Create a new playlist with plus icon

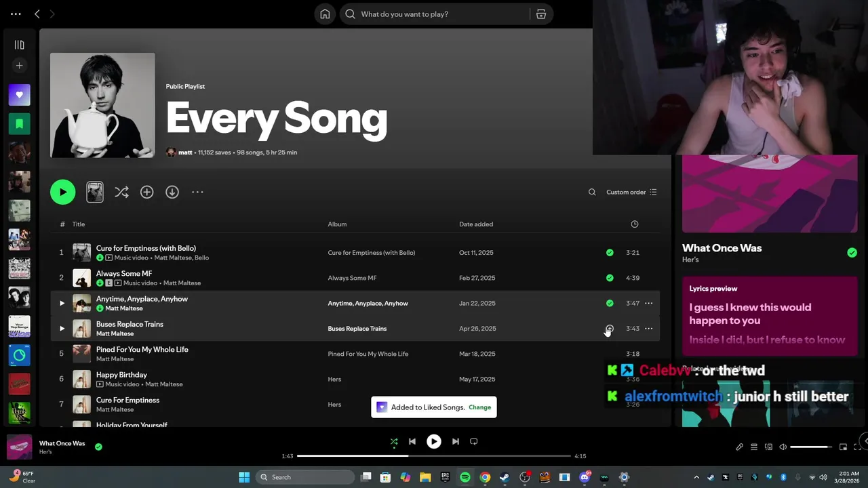(x=19, y=66)
